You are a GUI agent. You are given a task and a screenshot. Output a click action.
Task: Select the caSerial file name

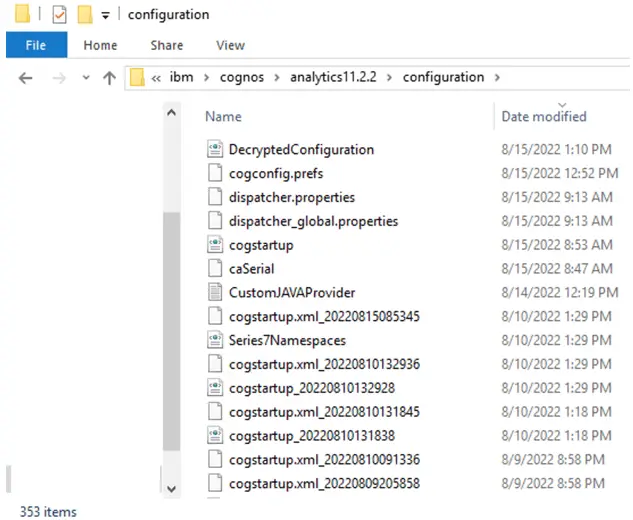coord(252,268)
